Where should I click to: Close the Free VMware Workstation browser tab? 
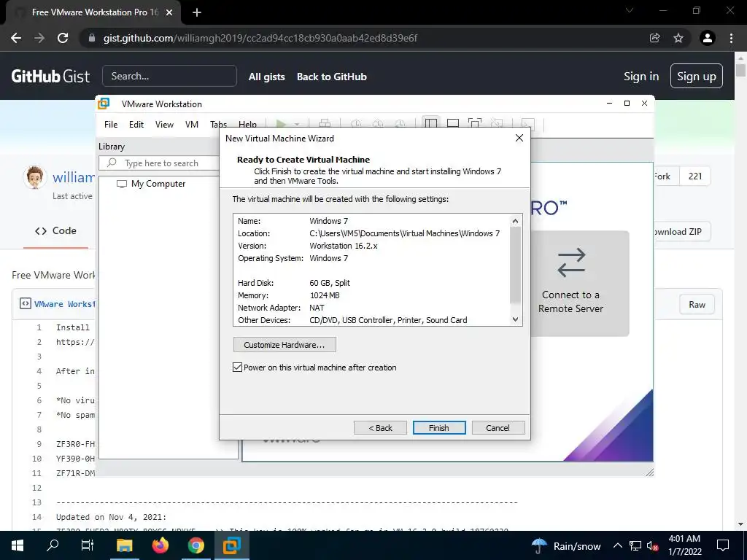click(x=169, y=12)
